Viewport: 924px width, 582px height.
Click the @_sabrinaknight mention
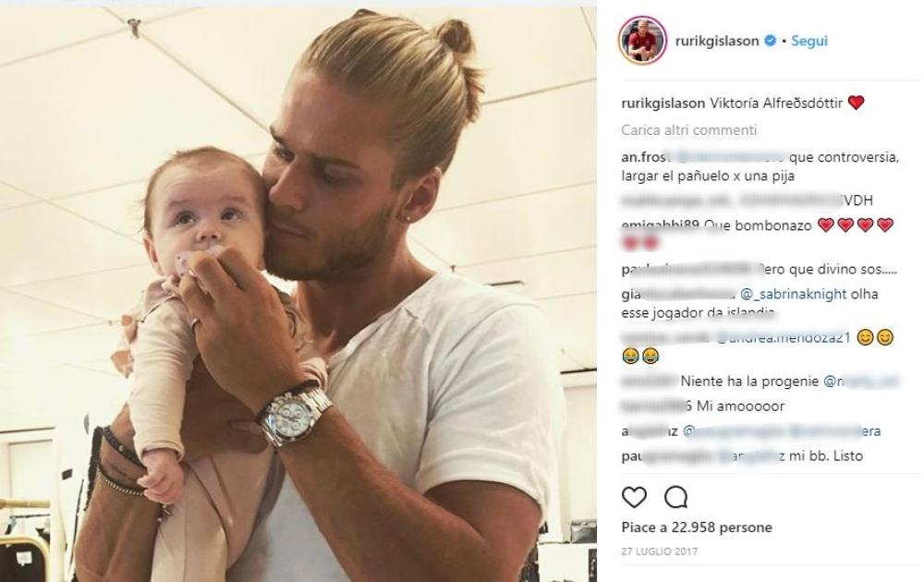click(x=793, y=294)
